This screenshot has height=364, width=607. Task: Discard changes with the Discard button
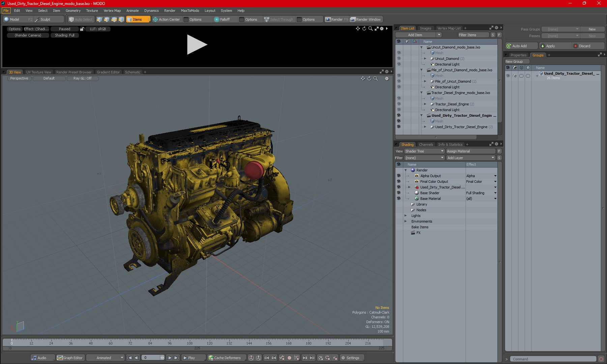[x=588, y=46]
